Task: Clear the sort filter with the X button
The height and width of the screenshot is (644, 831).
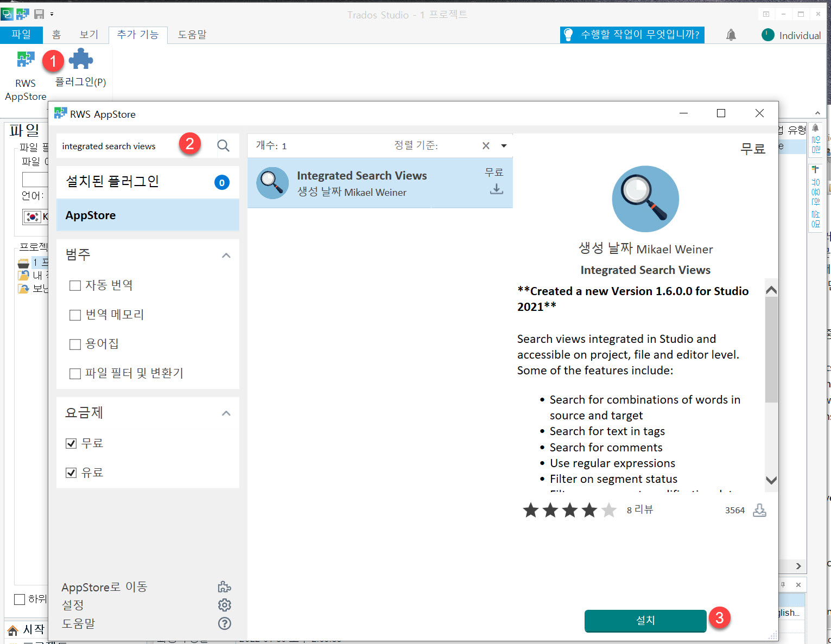Action: (x=485, y=145)
